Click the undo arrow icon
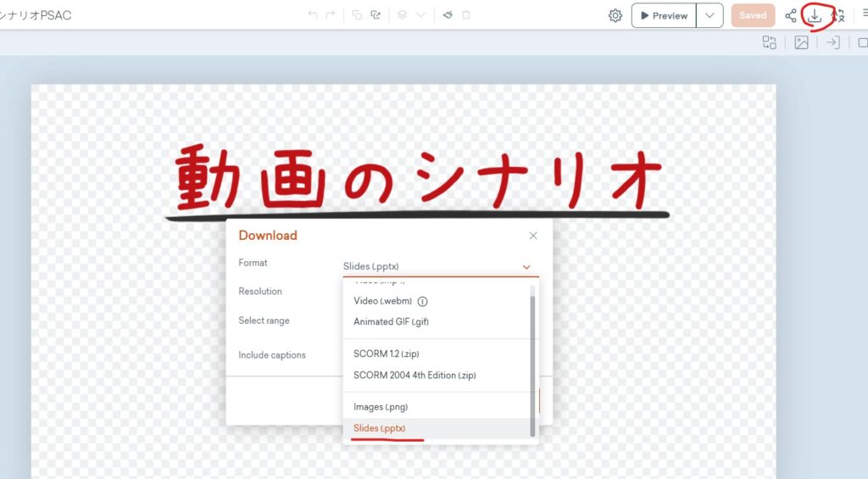This screenshot has height=479, width=868. (x=312, y=15)
